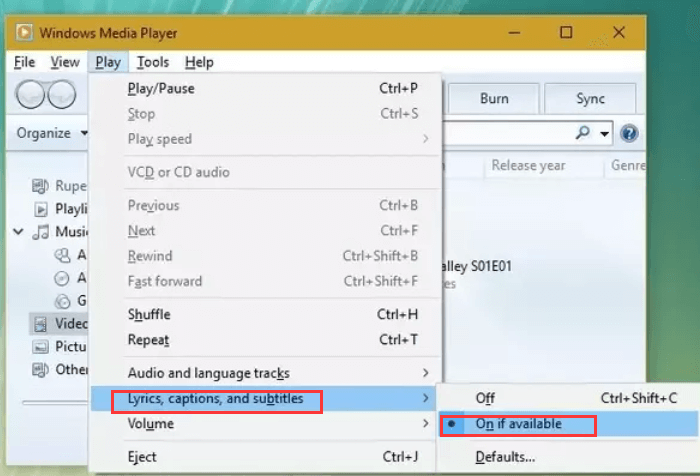Click the Previous menu entry
700x476 pixels.
tap(265, 205)
